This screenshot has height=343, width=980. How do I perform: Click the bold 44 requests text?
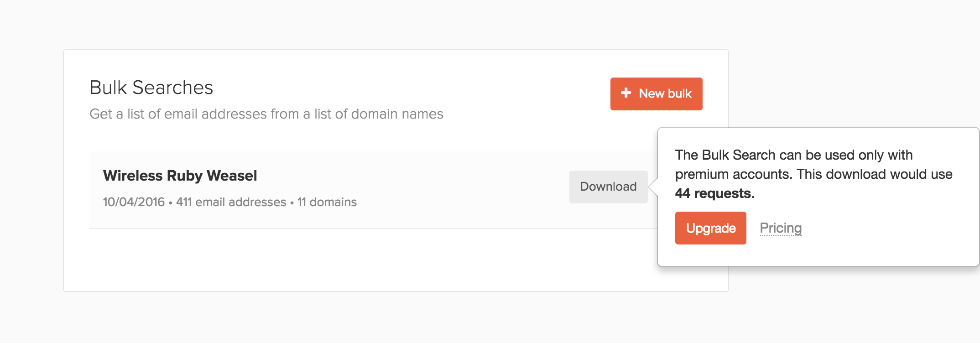[x=713, y=193]
